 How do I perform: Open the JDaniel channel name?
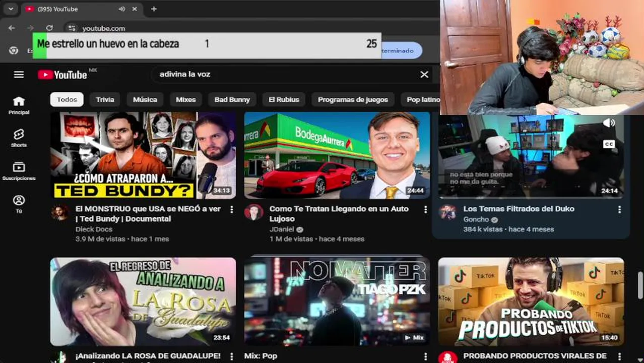click(x=282, y=229)
